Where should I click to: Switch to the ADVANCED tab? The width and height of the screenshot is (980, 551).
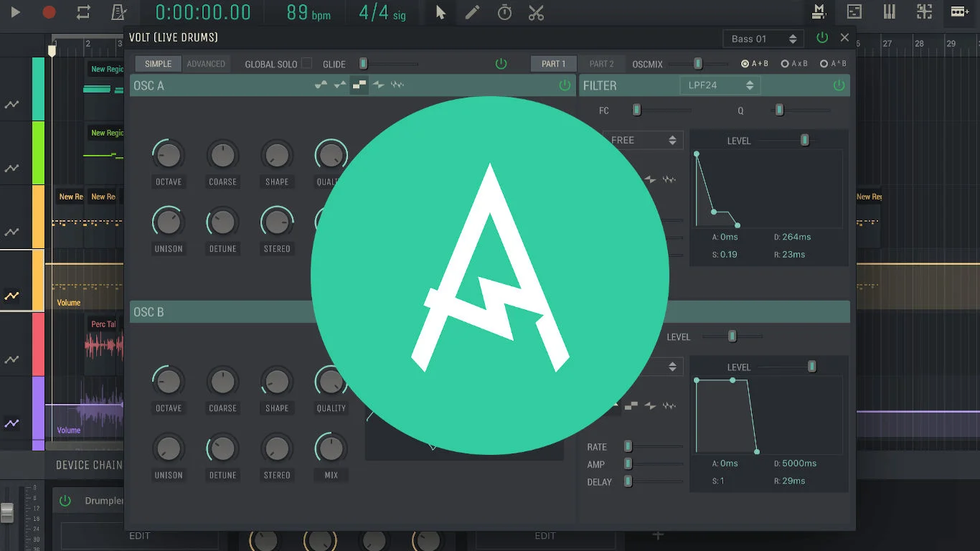(x=206, y=64)
